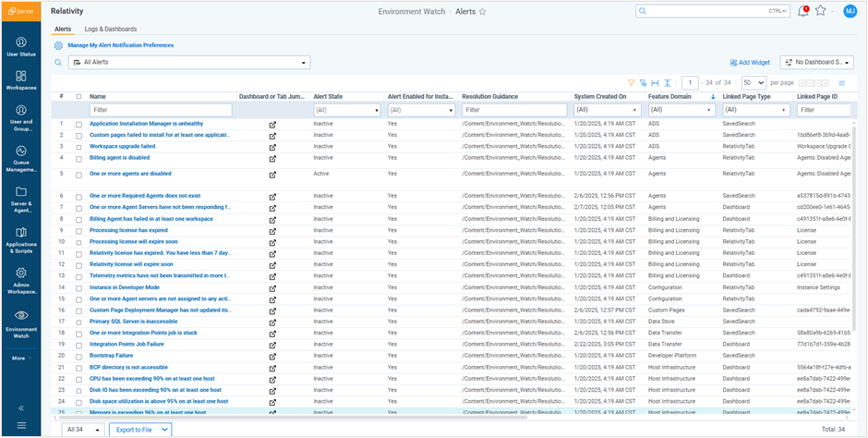868x438 pixels.
Task: Open dashboard jump for Workspace upgrade failed
Action: (272, 146)
